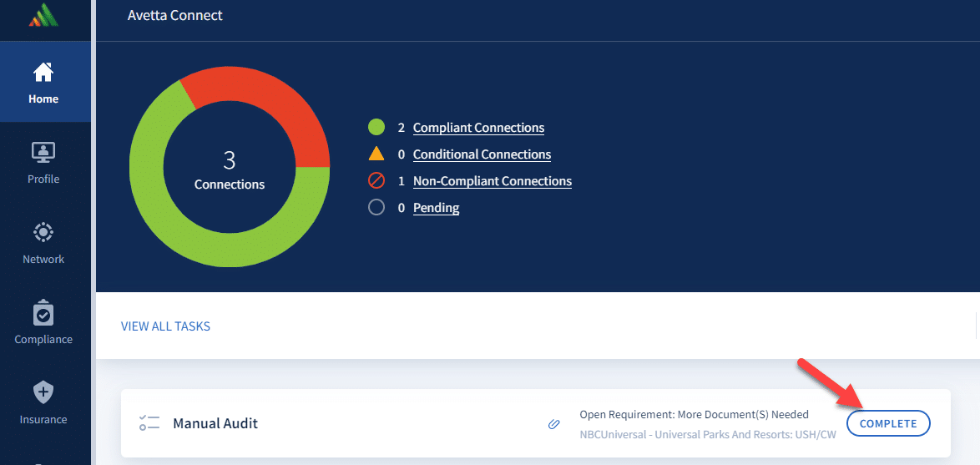Select the Compliance menu label
This screenshot has height=465, width=980.
pyautogui.click(x=43, y=340)
